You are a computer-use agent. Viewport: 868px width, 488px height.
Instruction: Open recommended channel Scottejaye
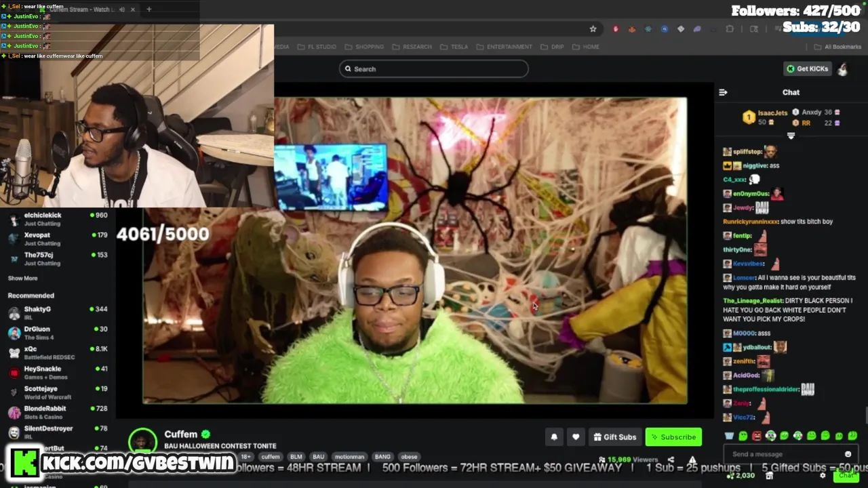click(x=58, y=392)
